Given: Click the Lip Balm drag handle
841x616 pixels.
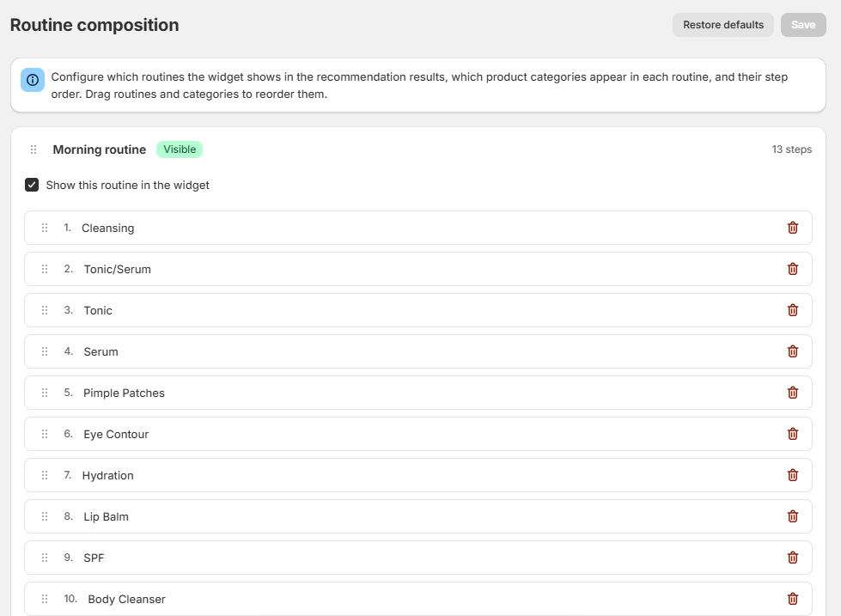Looking at the screenshot, I should point(45,516).
